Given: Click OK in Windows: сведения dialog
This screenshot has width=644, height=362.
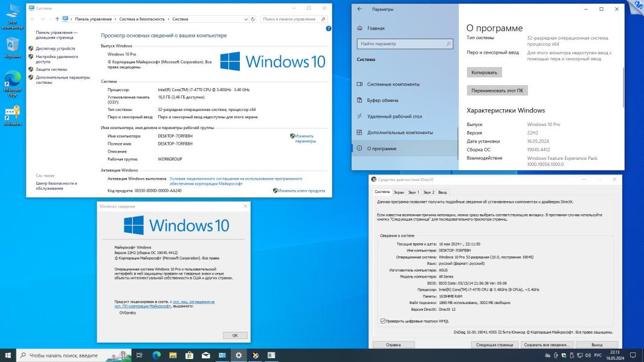Looking at the screenshot, I should click(x=235, y=335).
